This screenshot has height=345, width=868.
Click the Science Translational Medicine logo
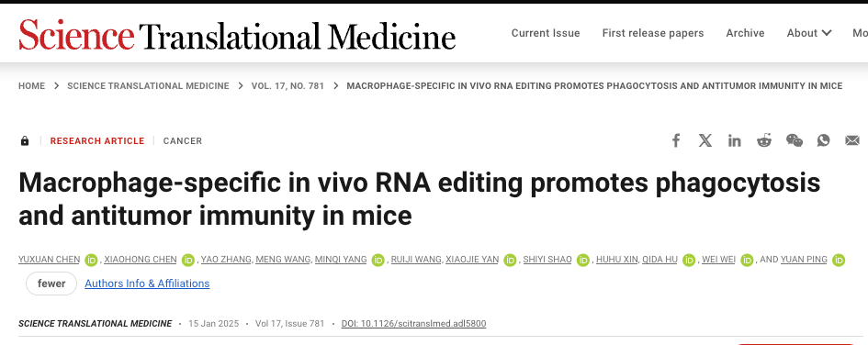click(x=237, y=34)
